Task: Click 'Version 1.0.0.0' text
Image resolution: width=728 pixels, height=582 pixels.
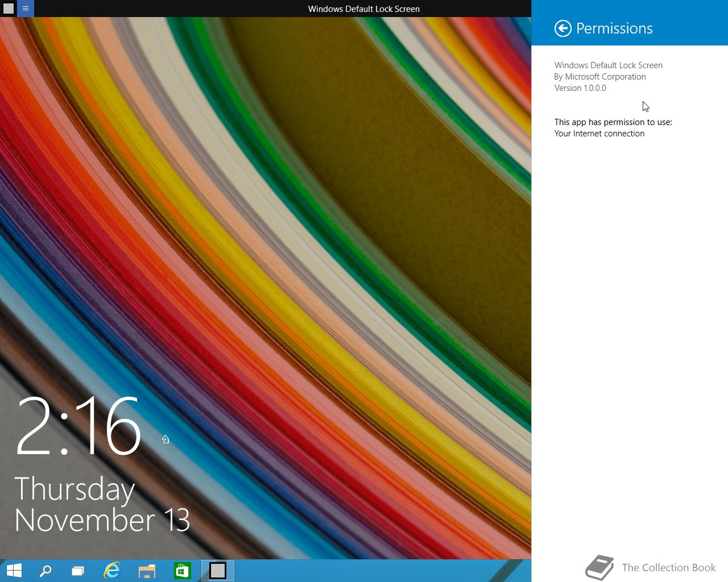Action: tap(580, 88)
